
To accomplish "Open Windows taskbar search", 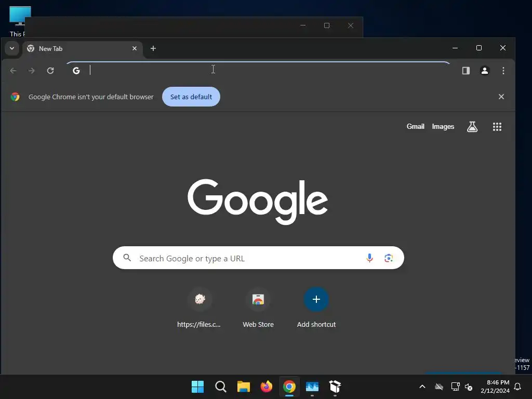I will tap(220, 387).
